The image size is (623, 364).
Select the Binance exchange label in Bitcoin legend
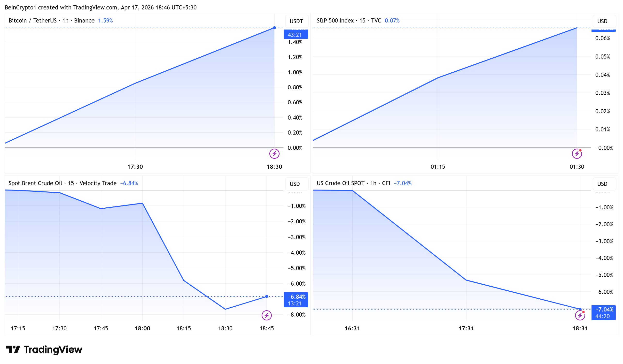pos(84,21)
